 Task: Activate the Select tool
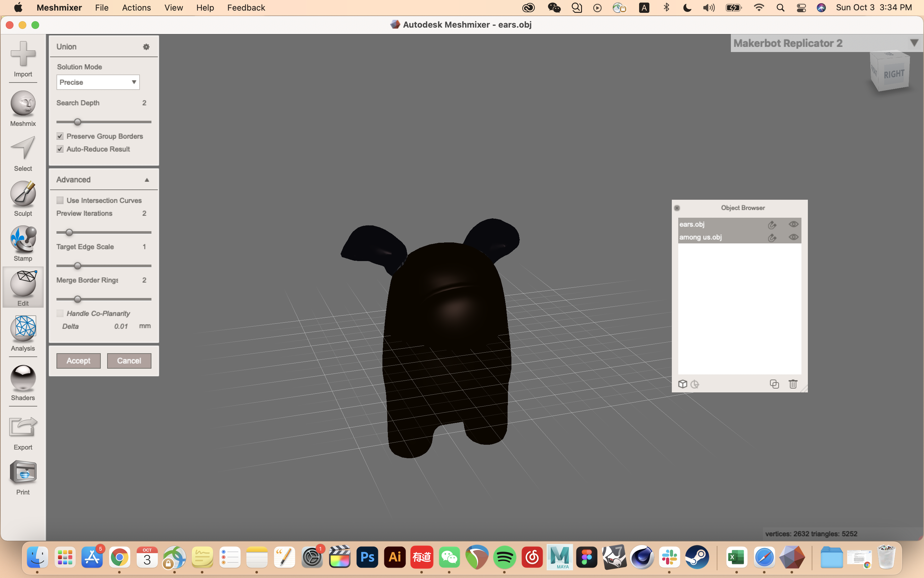pyautogui.click(x=23, y=154)
